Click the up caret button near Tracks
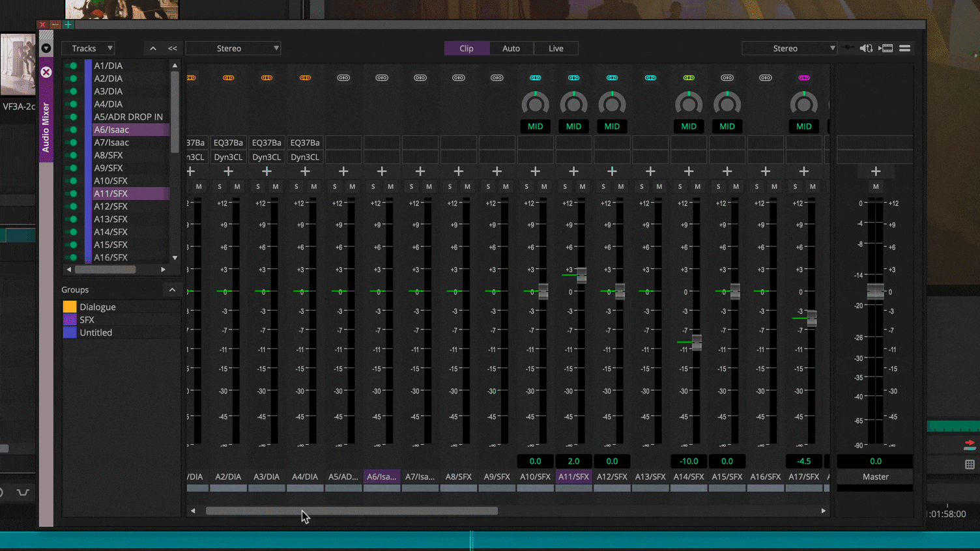 click(153, 48)
